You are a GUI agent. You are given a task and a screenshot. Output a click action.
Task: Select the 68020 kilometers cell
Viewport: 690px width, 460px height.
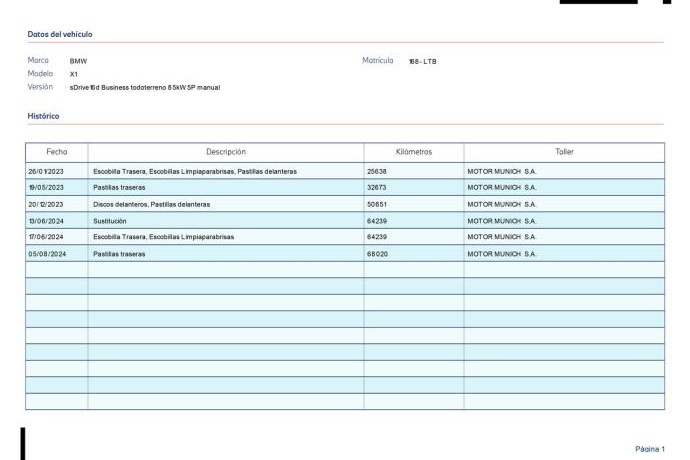point(382,254)
